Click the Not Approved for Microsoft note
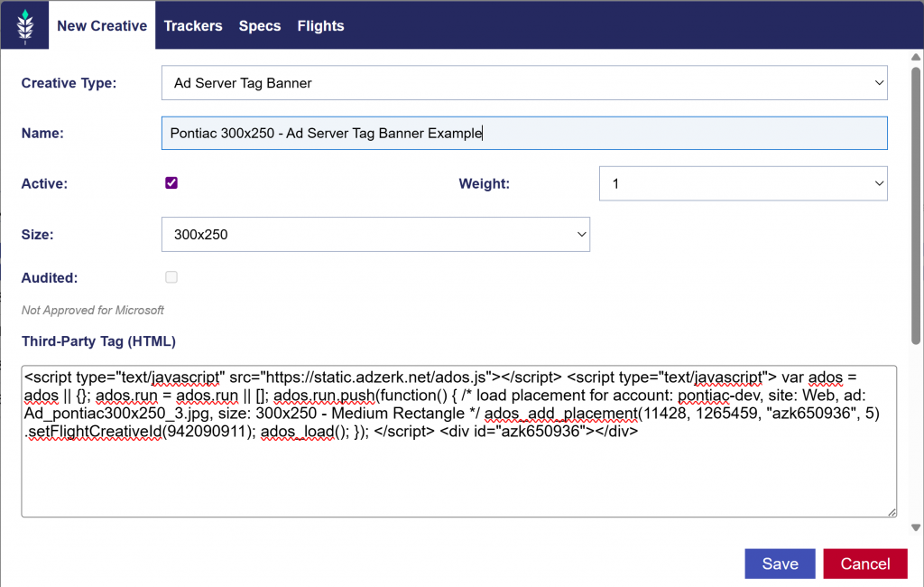Image resolution: width=924 pixels, height=587 pixels. (93, 310)
